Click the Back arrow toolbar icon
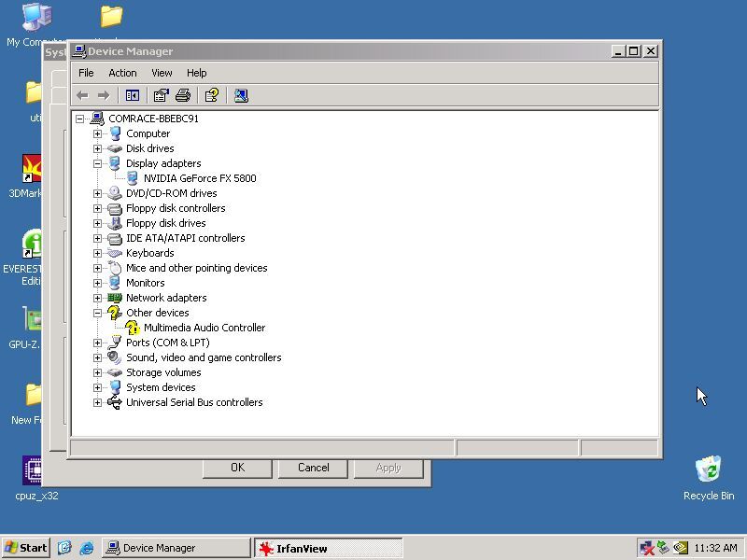Image resolution: width=747 pixels, height=560 pixels. click(x=82, y=96)
